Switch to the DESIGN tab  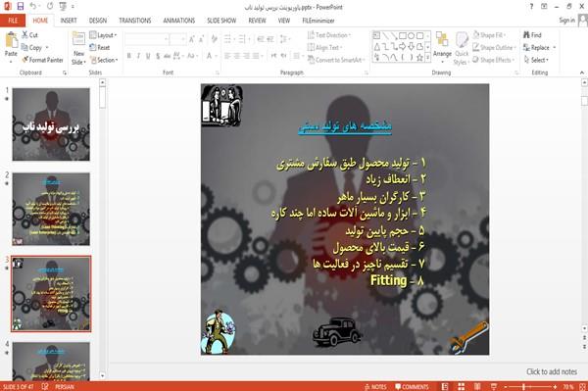(x=98, y=21)
